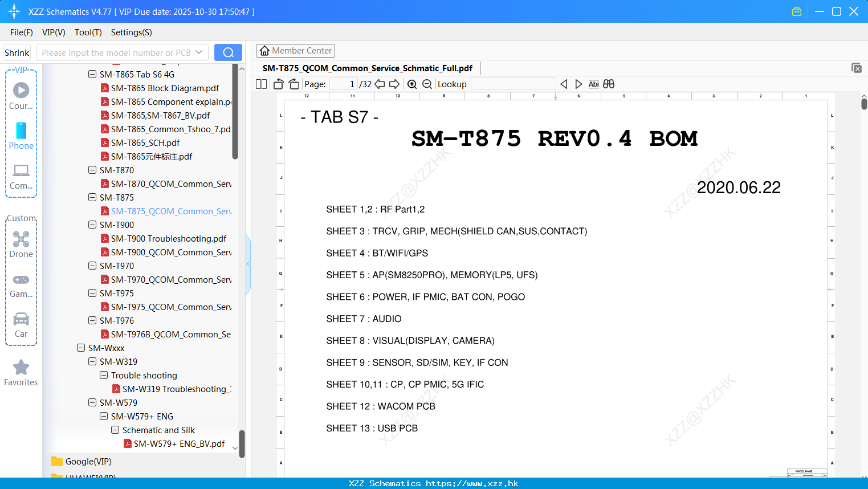Image resolution: width=868 pixels, height=489 pixels.
Task: Open SM-T900 Troubleshooting.pdf
Action: pos(169,238)
